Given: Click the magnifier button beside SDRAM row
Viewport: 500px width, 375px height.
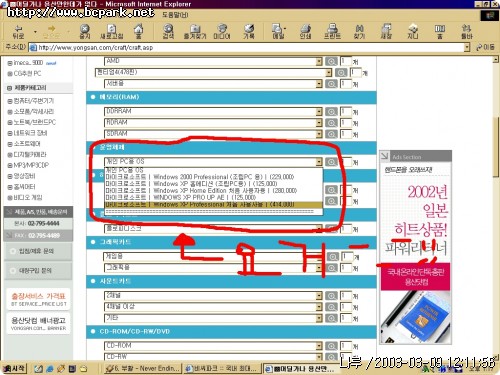Looking at the screenshot, I should point(331,134).
